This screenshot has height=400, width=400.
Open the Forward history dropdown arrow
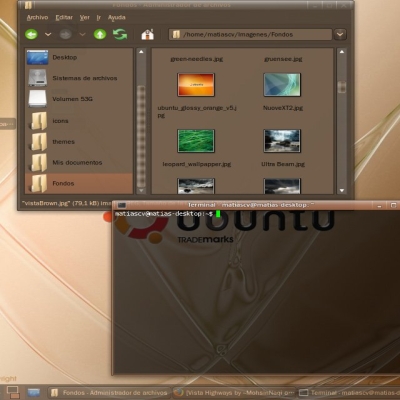[82, 34]
